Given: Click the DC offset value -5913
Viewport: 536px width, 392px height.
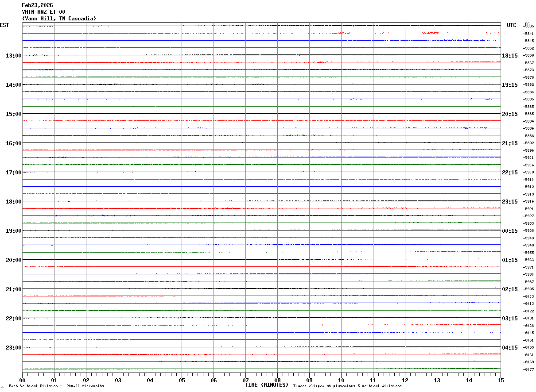Looking at the screenshot, I should coord(528,194).
